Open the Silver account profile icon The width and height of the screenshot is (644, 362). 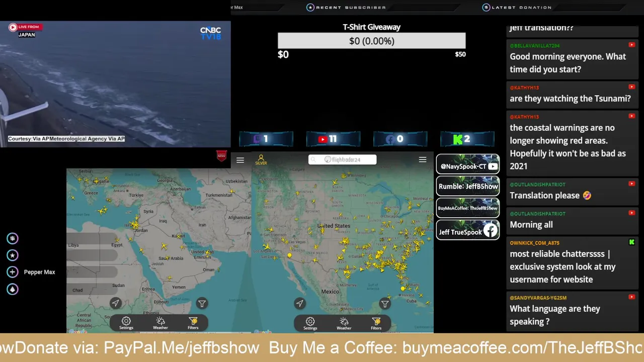(261, 159)
